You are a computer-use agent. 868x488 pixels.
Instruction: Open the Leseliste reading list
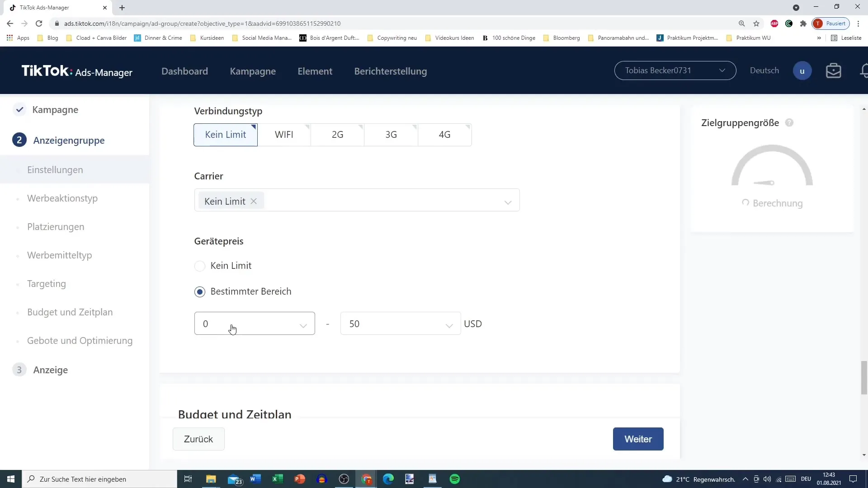[x=846, y=38]
